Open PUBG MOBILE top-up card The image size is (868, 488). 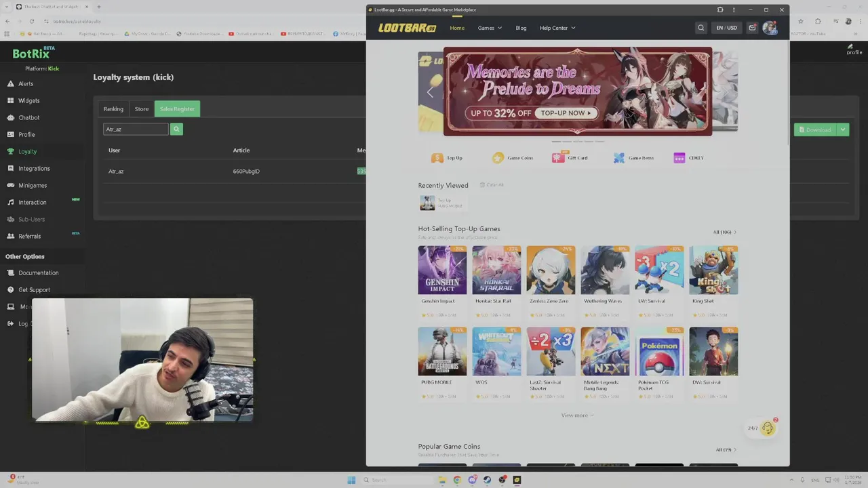(x=442, y=363)
